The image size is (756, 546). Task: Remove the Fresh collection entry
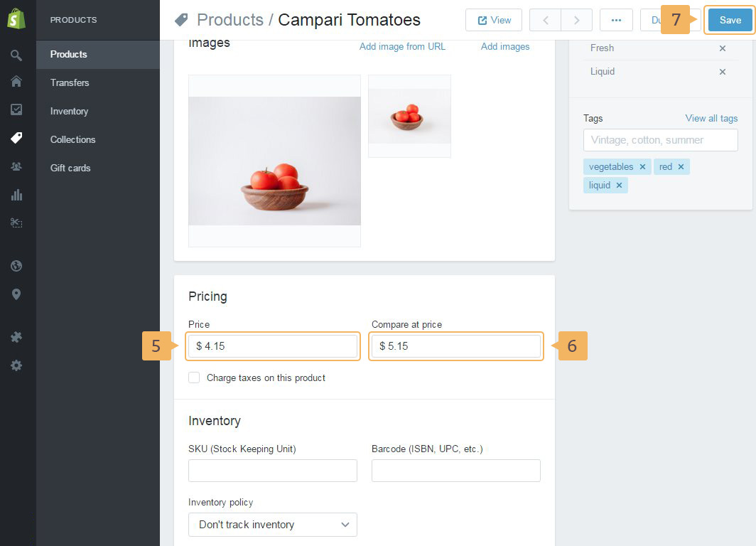pyautogui.click(x=723, y=48)
